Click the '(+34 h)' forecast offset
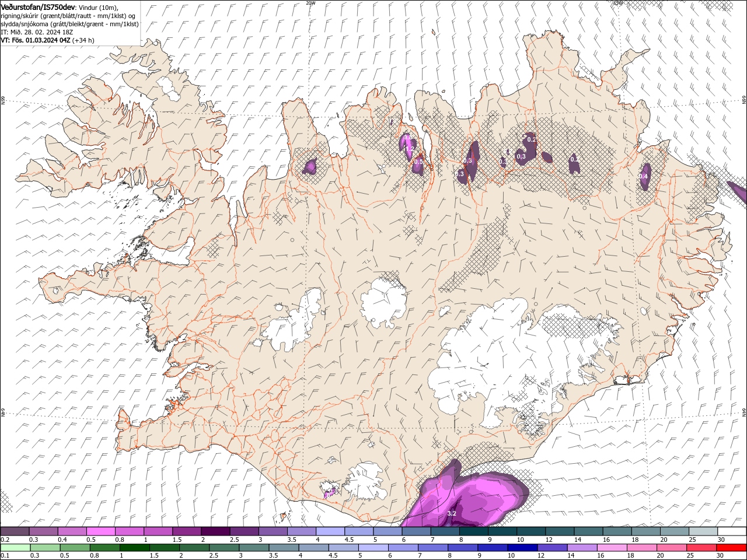Image resolution: width=747 pixels, height=560 pixels. pos(83,40)
